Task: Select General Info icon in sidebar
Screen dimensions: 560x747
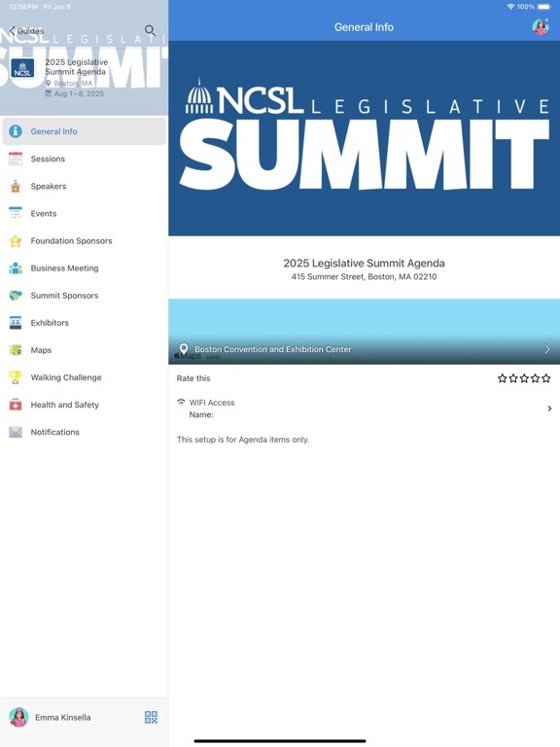Action: pyautogui.click(x=16, y=131)
